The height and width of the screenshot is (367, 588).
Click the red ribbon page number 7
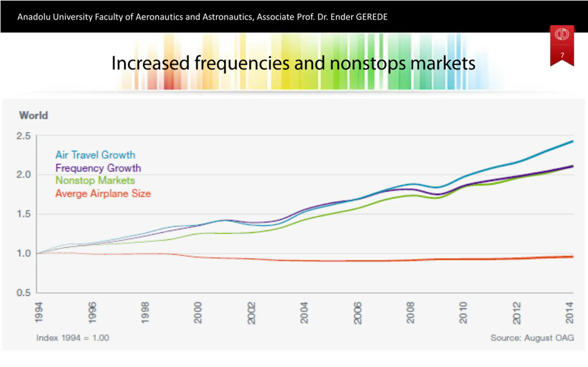click(x=562, y=55)
